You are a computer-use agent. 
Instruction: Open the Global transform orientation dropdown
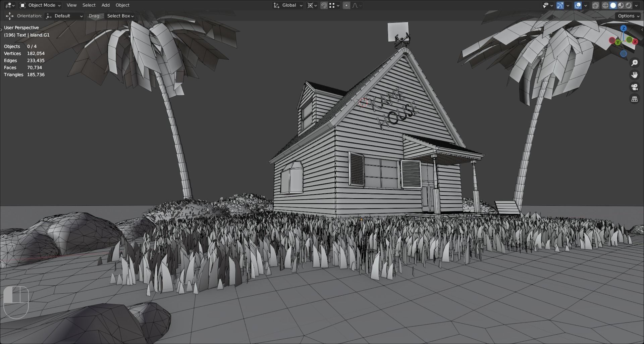(288, 5)
